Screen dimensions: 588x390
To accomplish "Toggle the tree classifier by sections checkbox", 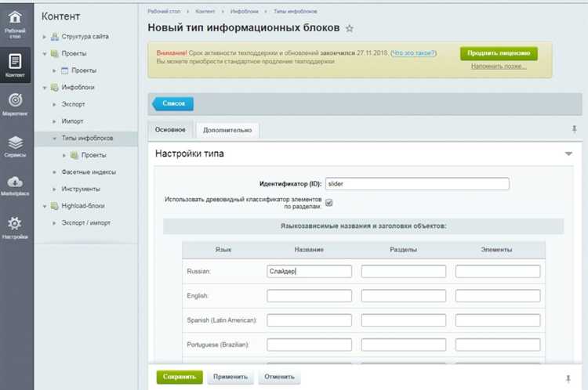I will point(329,203).
